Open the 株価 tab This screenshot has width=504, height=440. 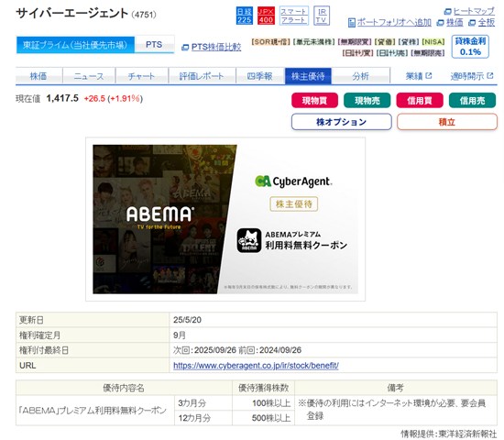pos(38,76)
